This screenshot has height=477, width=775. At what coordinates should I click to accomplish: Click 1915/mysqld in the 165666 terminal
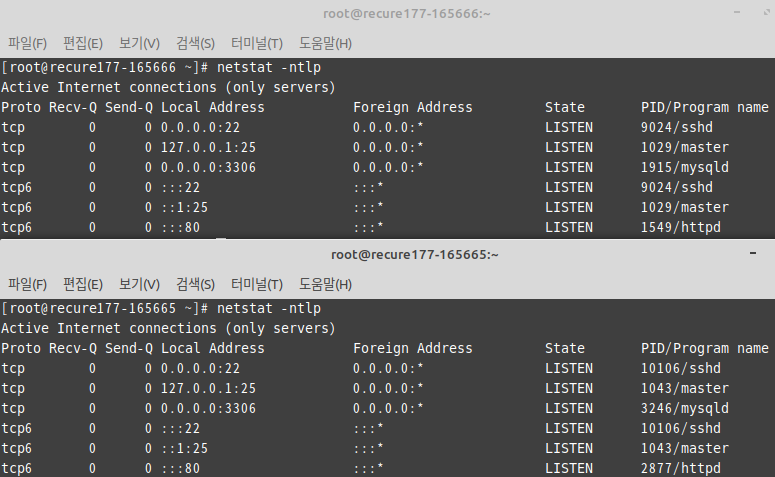coord(685,168)
